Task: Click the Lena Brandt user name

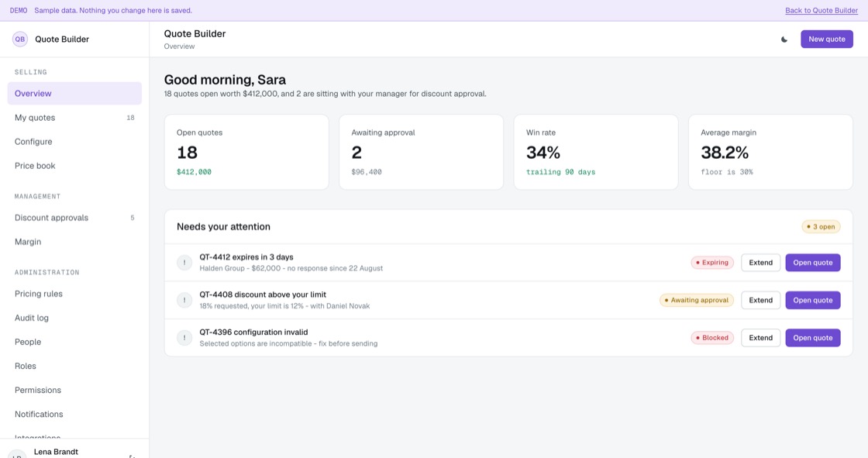Action: click(x=56, y=452)
